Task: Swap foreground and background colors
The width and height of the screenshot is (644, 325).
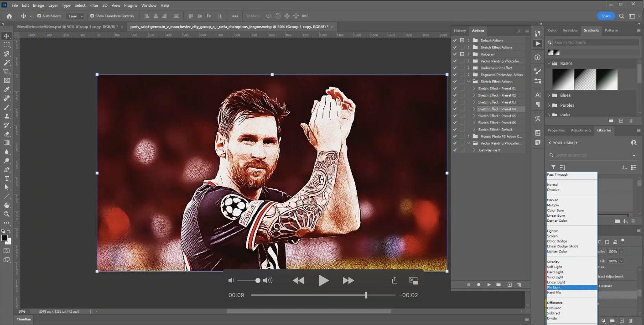Action: tap(9, 231)
